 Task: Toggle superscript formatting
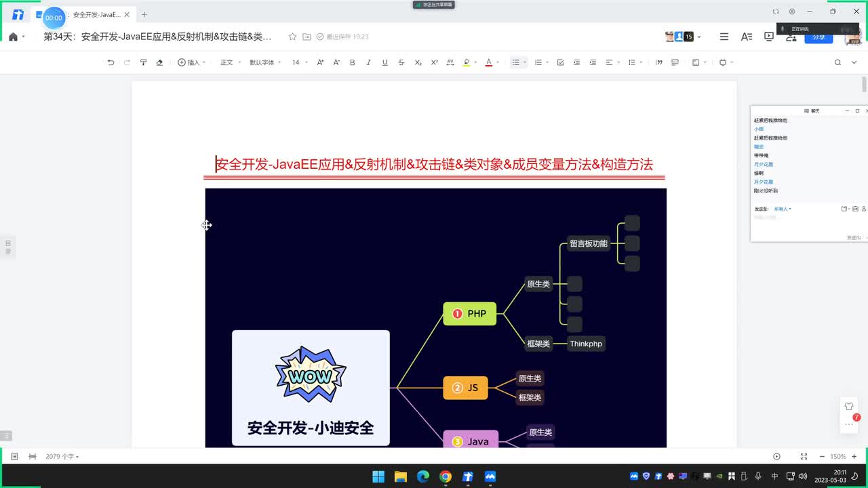(434, 62)
